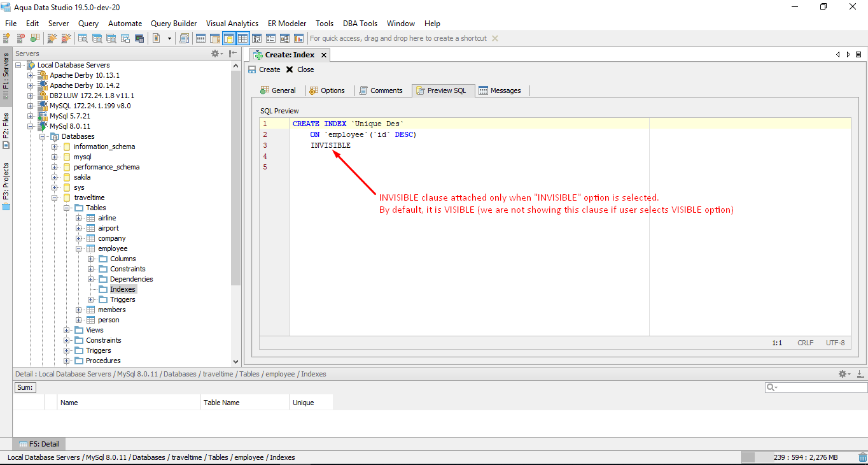Open the F1: Servers side tab
This screenshot has width=868, height=465.
6,75
